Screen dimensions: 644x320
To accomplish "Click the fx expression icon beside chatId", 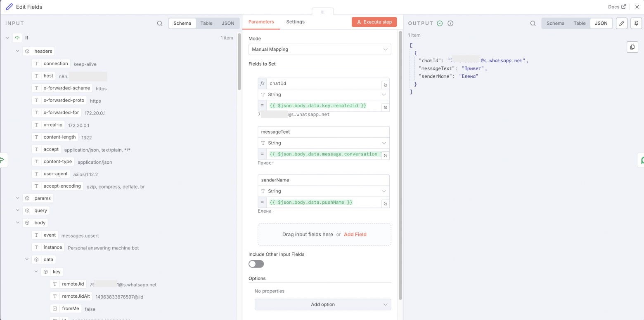I will (262, 83).
